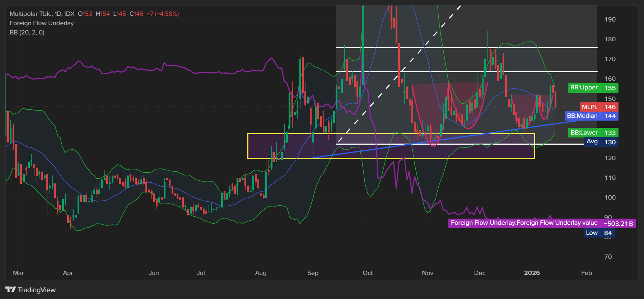Click the 100 level on price axis
The height and width of the screenshot is (299, 644).
click(610, 197)
